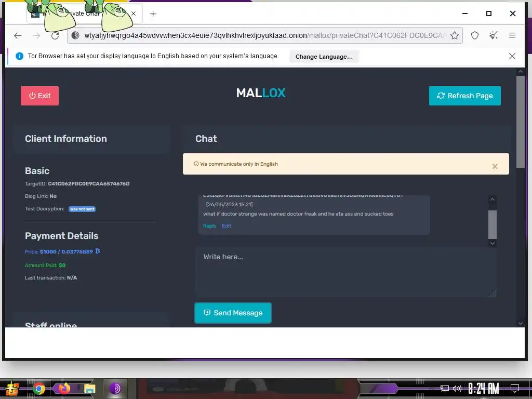Click the page scroll-down arrow
This screenshot has height=399, width=532.
[x=520, y=323]
